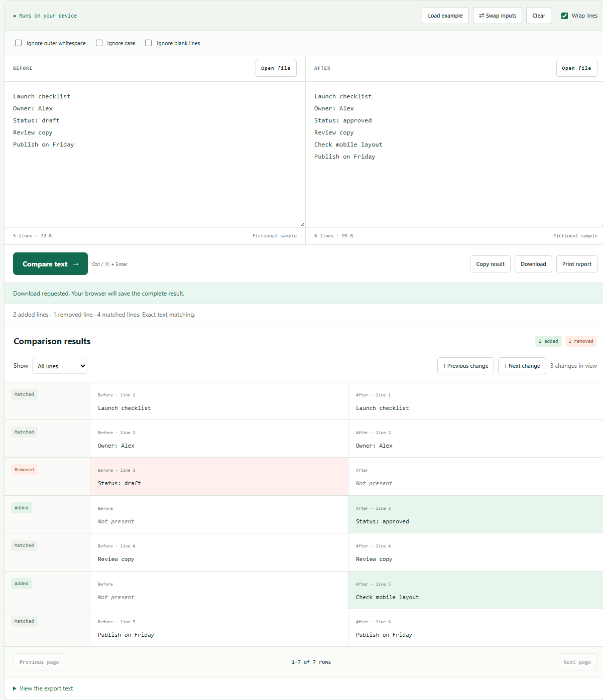Enable Ignore outer whitespace

pyautogui.click(x=19, y=43)
